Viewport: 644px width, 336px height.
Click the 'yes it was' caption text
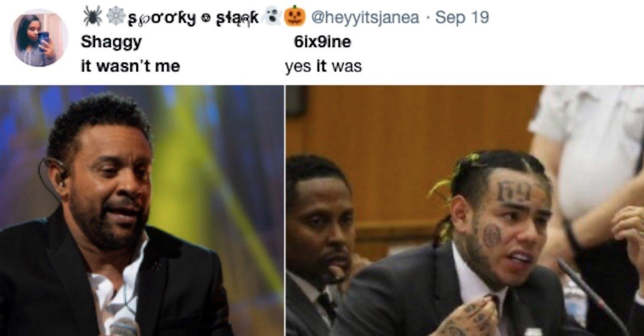click(323, 67)
